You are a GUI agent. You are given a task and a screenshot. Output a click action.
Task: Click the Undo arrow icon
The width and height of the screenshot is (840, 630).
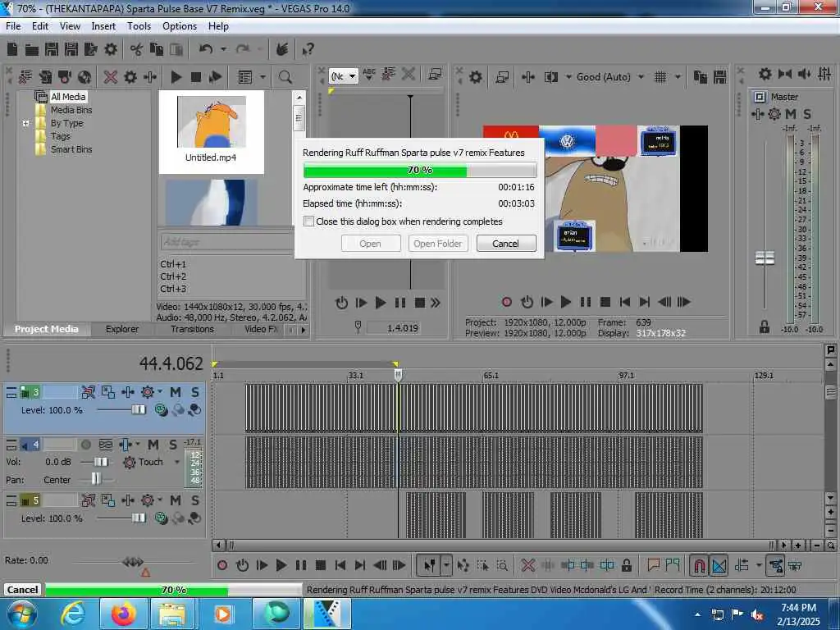click(206, 49)
